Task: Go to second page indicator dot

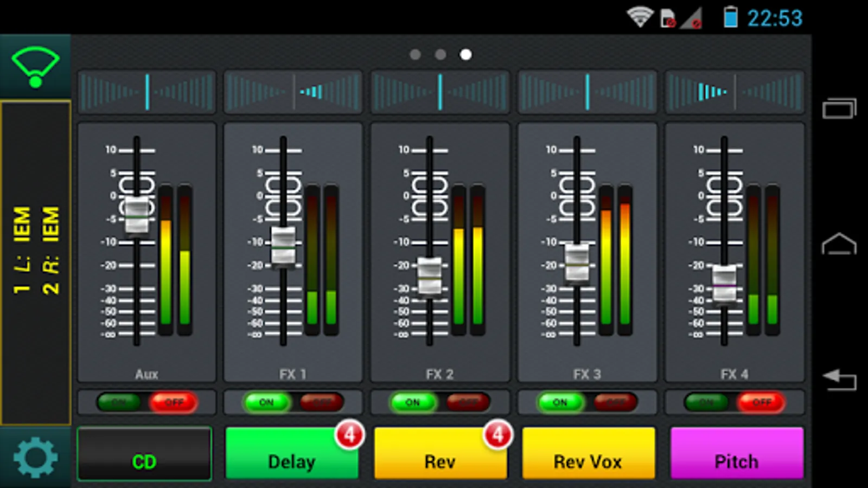Action: (x=441, y=55)
